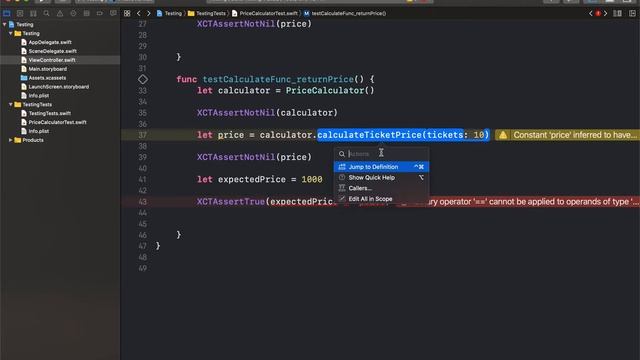
Task: Go forward in editor history
Action: [x=149, y=13]
